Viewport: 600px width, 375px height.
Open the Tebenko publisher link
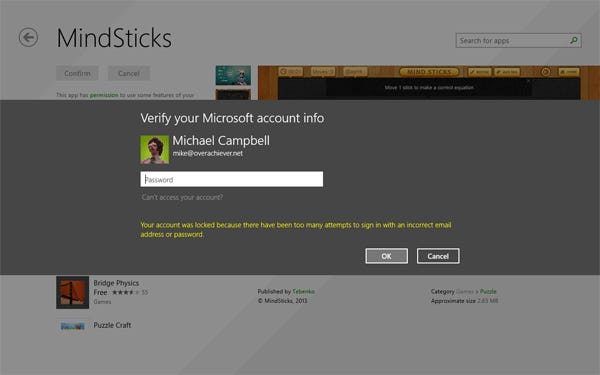303,292
